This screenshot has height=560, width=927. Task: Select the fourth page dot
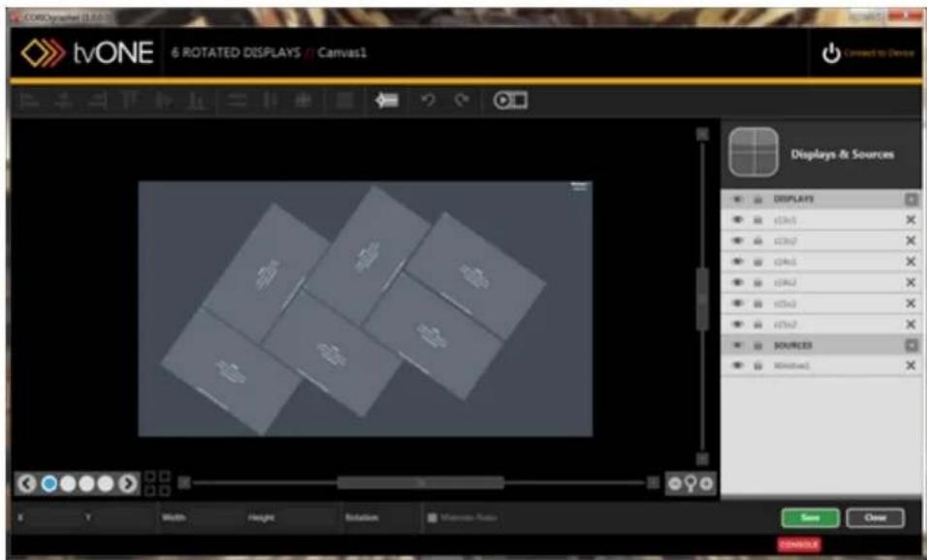pos(106,483)
